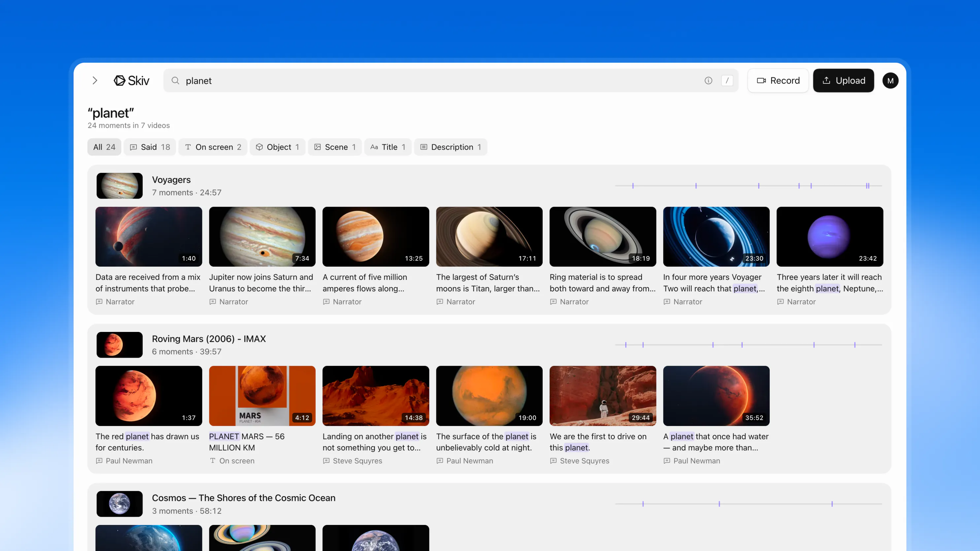The image size is (980, 551).
Task: Click the speech icon under 'In four more years Voyager'
Action: tap(667, 302)
